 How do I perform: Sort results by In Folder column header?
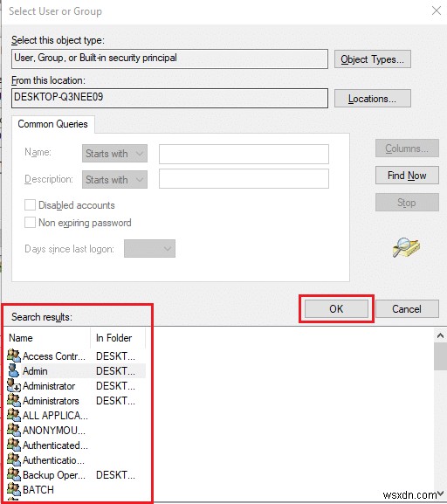(x=118, y=338)
